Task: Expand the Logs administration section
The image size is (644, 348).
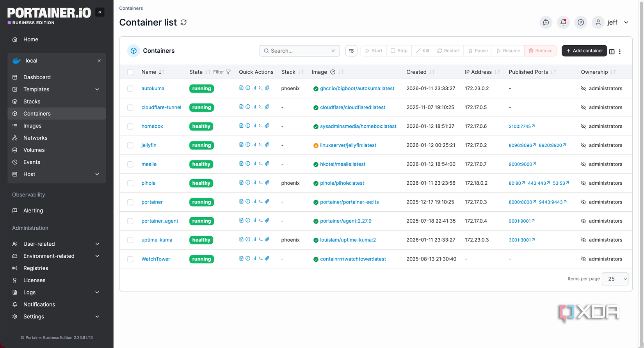Action: click(97, 292)
